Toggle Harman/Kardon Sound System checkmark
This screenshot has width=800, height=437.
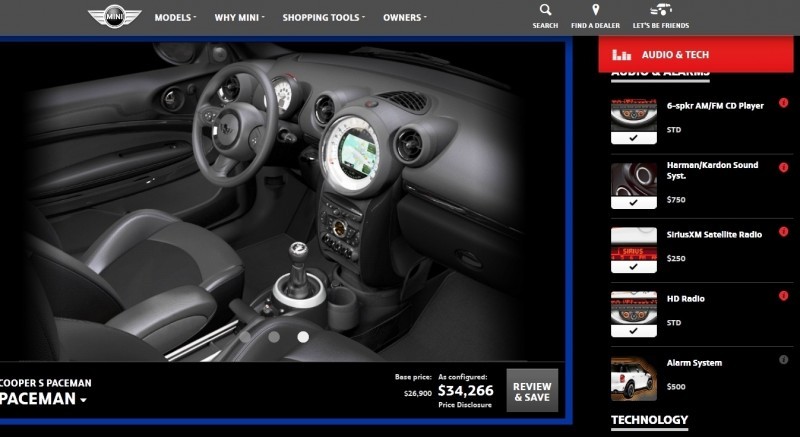(x=634, y=202)
